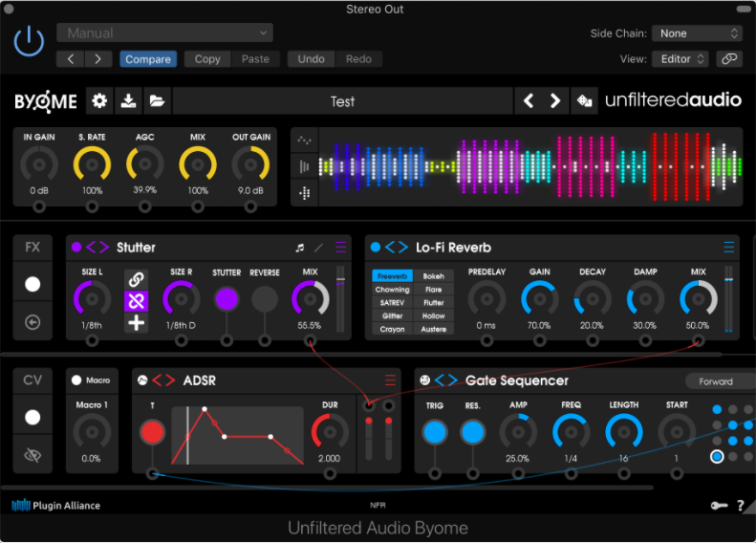Toggle Stutter module enable dot
Image resolution: width=756 pixels, height=543 pixels.
click(x=76, y=247)
